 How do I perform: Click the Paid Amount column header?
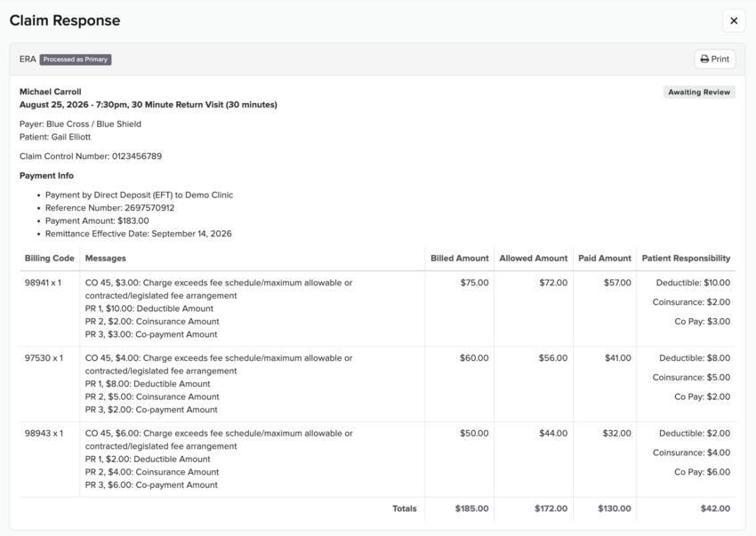605,259
